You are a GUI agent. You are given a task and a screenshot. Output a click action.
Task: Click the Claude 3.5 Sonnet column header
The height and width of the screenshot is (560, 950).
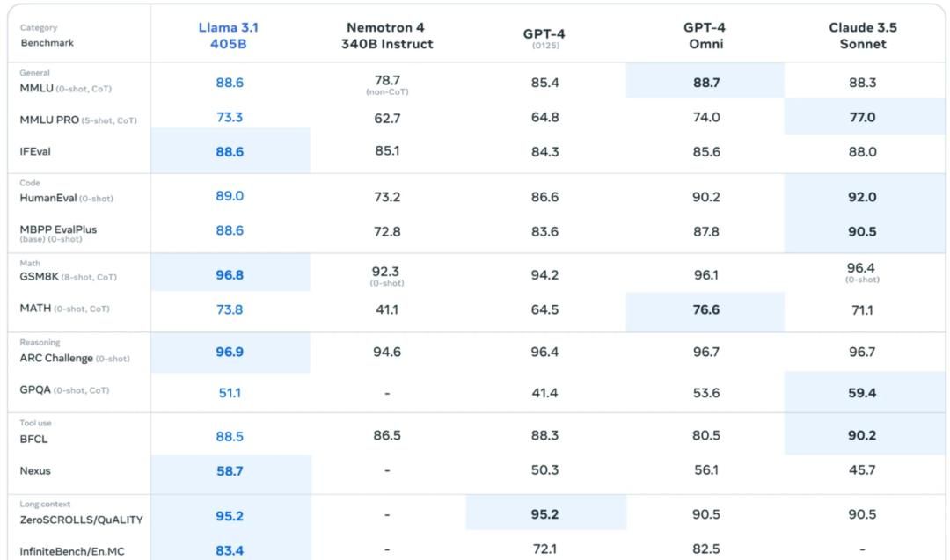[x=862, y=35]
